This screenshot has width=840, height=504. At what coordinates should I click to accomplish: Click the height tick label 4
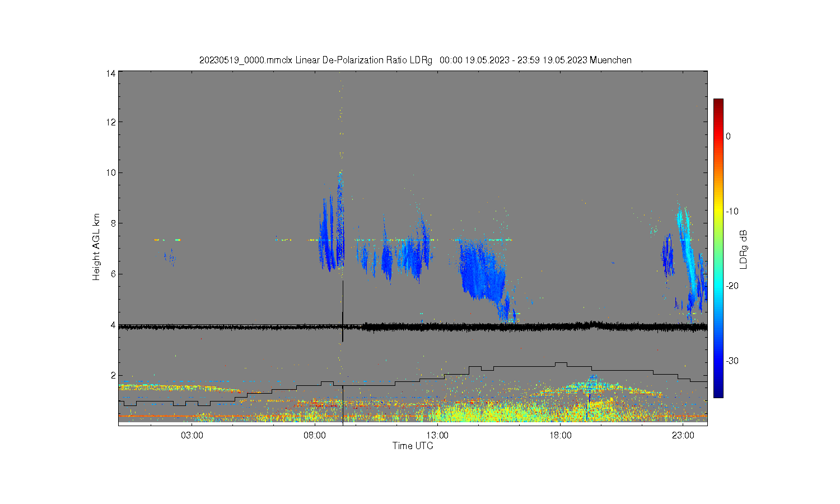click(113, 325)
